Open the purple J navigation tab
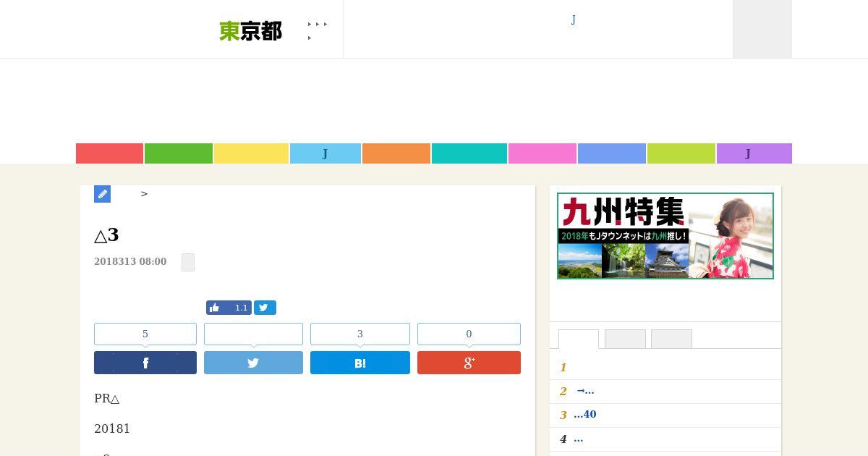 coord(754,153)
